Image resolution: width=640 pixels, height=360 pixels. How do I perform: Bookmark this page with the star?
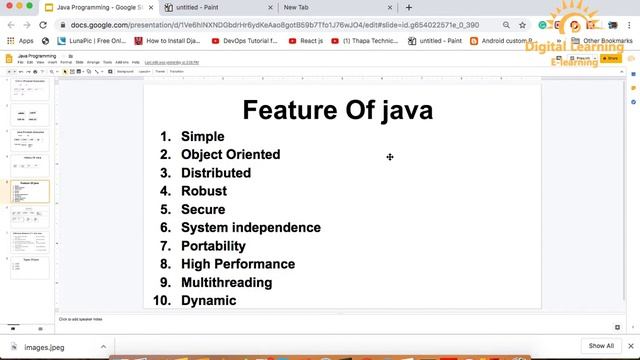coord(522,25)
